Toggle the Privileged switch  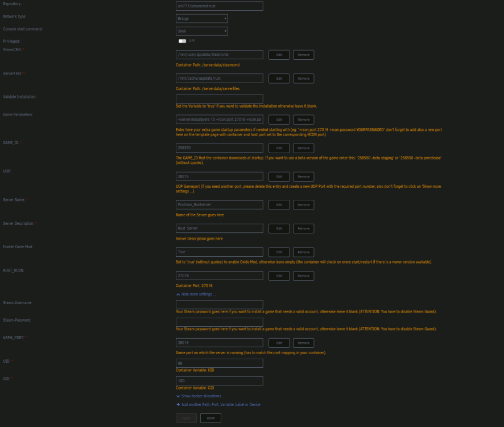(182, 41)
